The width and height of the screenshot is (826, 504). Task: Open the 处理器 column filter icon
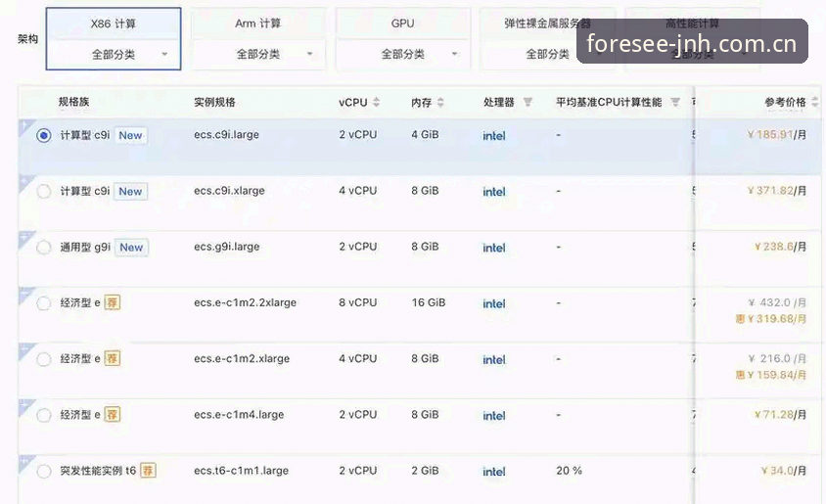(528, 102)
